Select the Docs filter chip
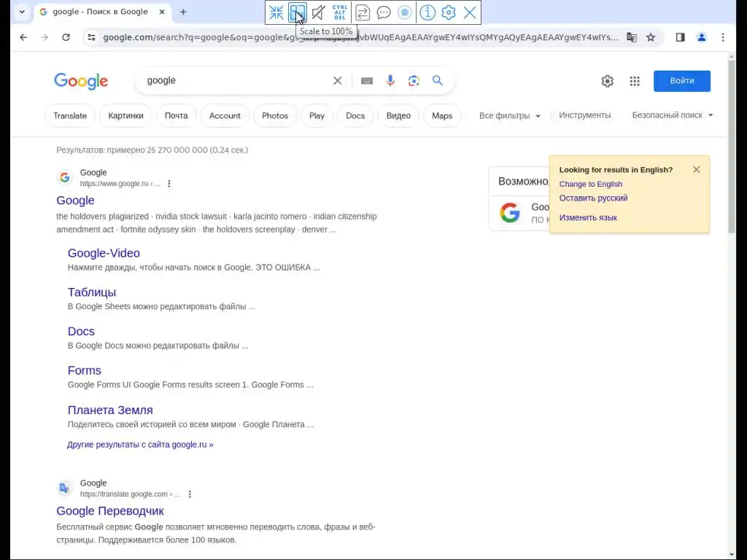Screen dimensions: 747x560 pos(355,116)
